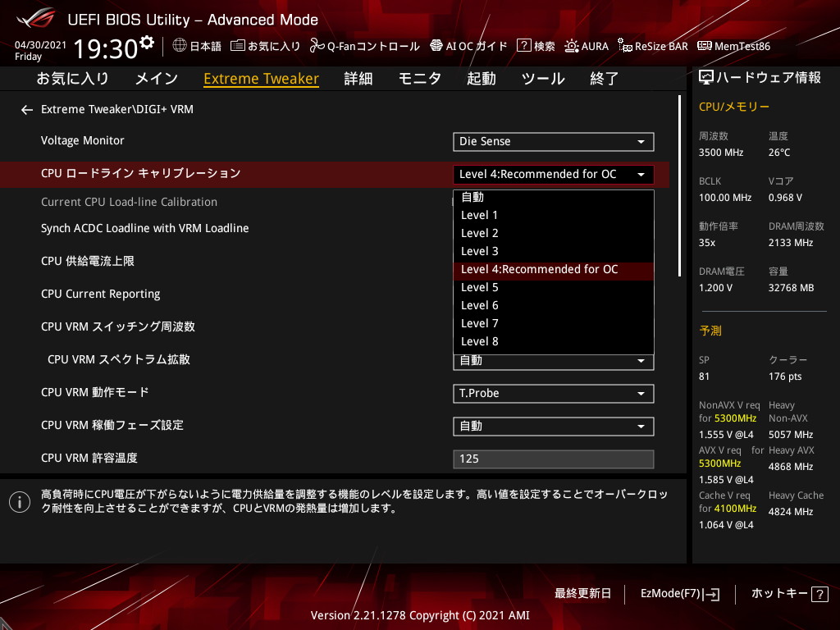Switch to お気に入り tab

72,79
